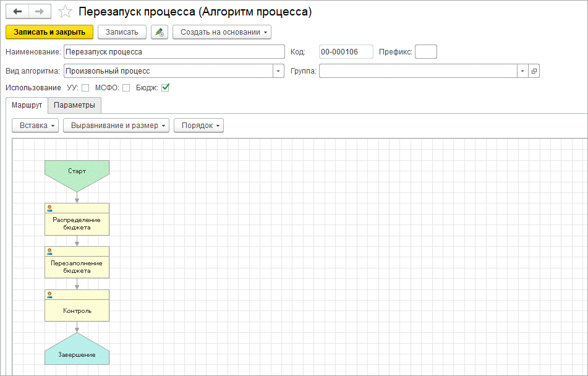The width and height of the screenshot is (588, 376).
Task: Switch to the Параметры tab
Action: point(74,105)
